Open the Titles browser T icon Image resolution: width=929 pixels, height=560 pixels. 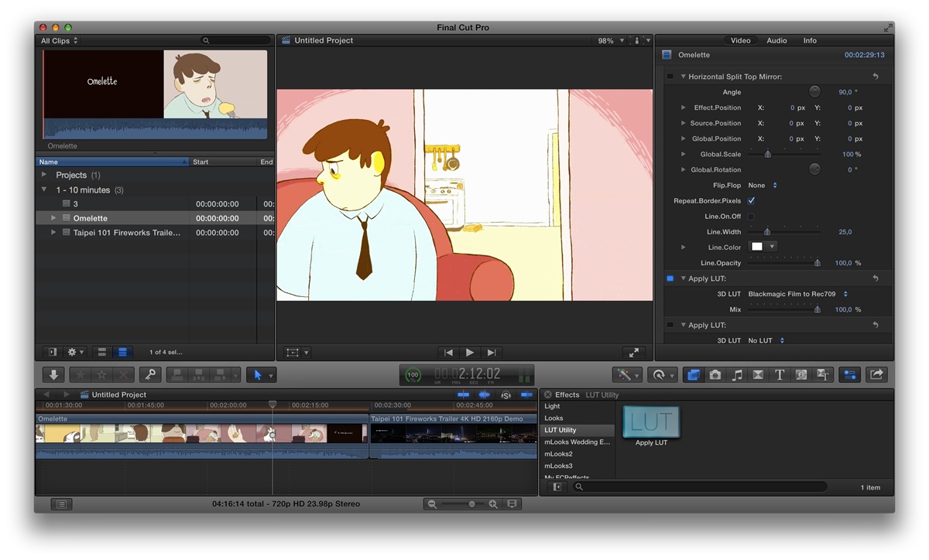coord(780,374)
